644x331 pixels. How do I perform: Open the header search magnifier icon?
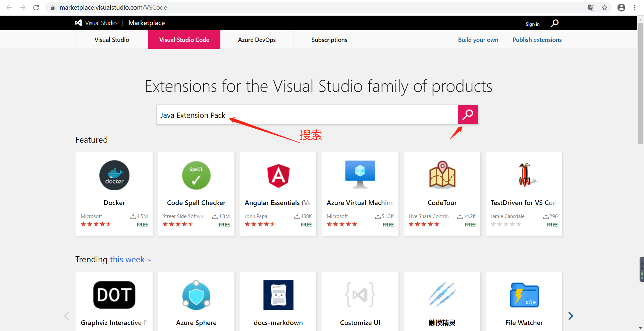click(554, 23)
